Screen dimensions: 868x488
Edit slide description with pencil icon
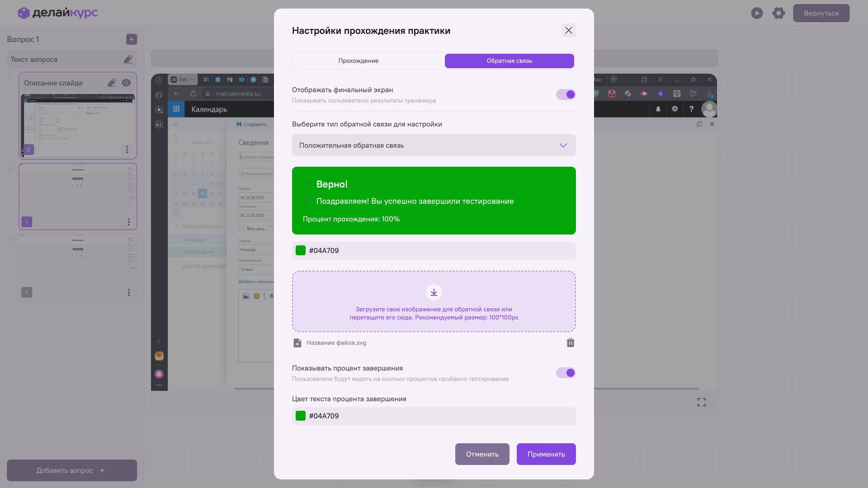click(x=112, y=83)
